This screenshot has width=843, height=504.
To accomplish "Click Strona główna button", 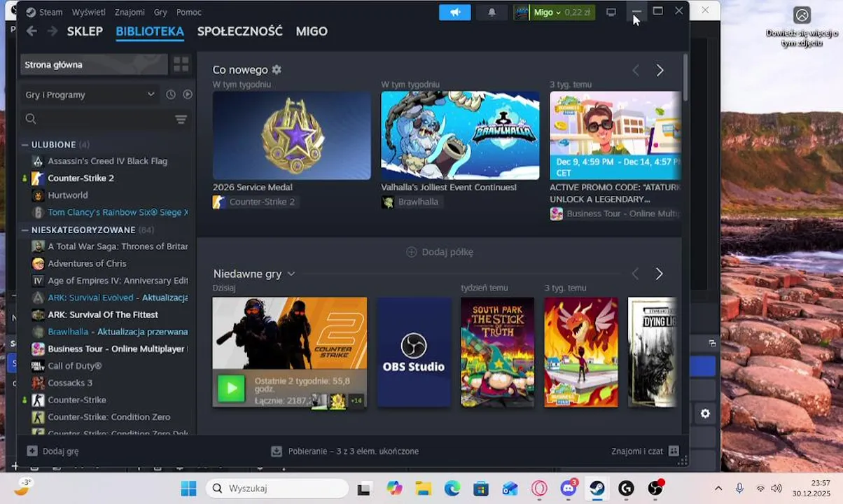I will (94, 64).
